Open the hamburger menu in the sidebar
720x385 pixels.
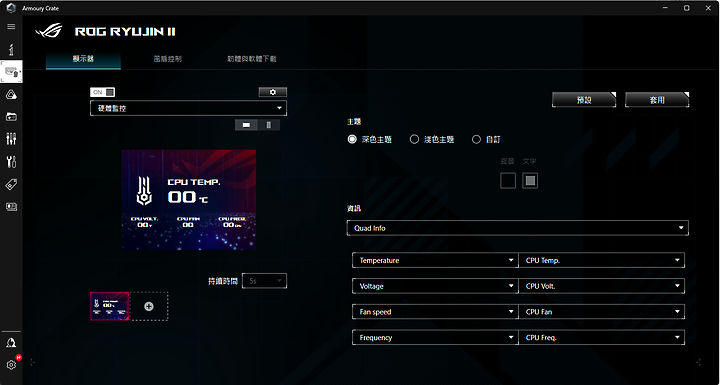pos(11,27)
